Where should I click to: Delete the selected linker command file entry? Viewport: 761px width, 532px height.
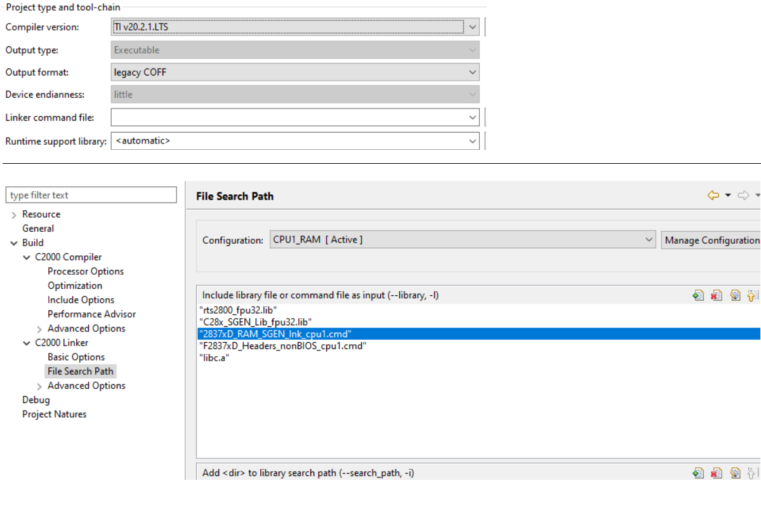(x=716, y=295)
